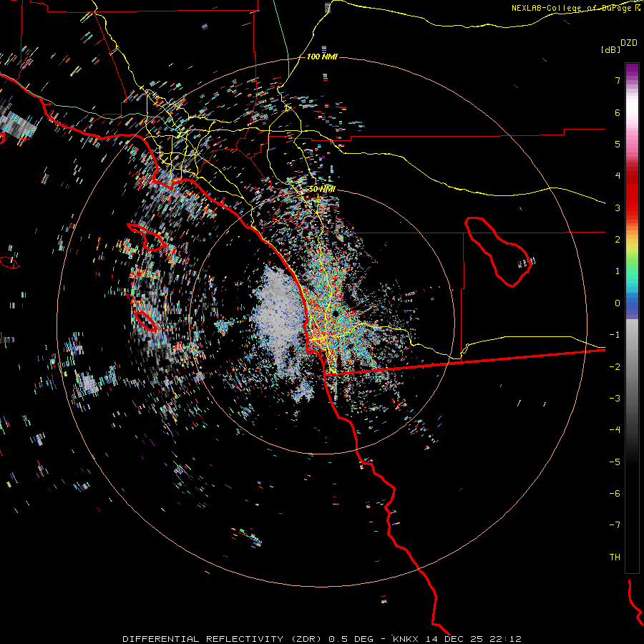Click the DIFFERENTIAL REFLECTIVITY (ZDR) title text
Screen dimensions: 644x644
223,639
